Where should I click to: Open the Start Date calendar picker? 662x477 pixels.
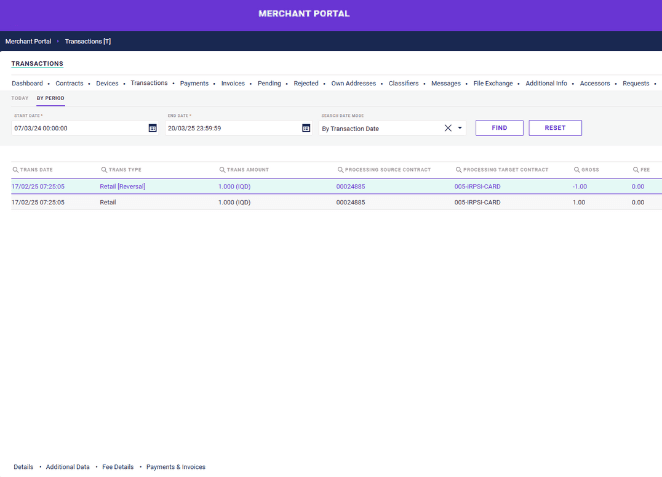tap(153, 128)
